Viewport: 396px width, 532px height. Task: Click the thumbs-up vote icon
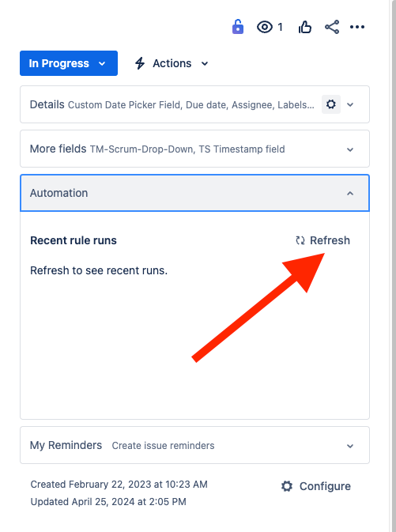[x=305, y=27]
